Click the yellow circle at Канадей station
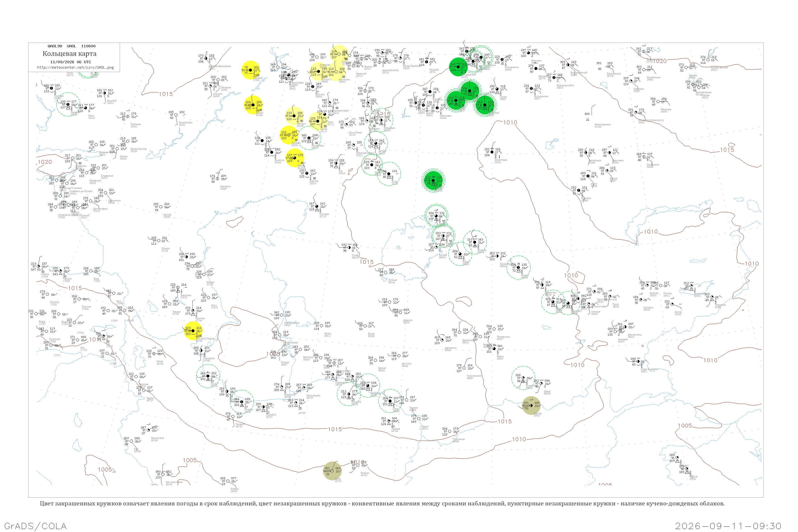The height and width of the screenshot is (532, 798). tap(250, 70)
